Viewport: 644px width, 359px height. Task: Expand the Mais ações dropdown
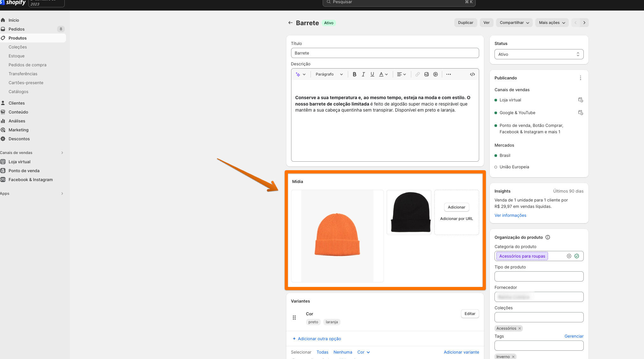(552, 23)
